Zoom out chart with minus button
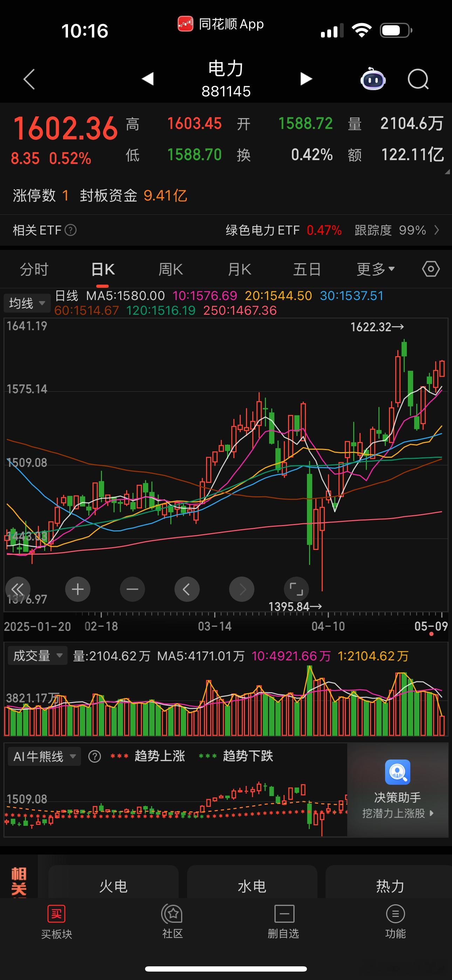 pyautogui.click(x=132, y=589)
